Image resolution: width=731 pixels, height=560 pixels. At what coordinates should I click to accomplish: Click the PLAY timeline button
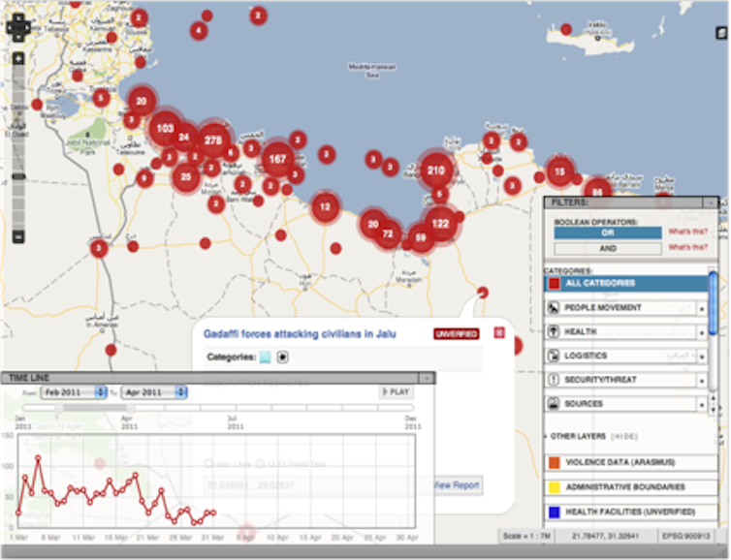[x=396, y=391]
